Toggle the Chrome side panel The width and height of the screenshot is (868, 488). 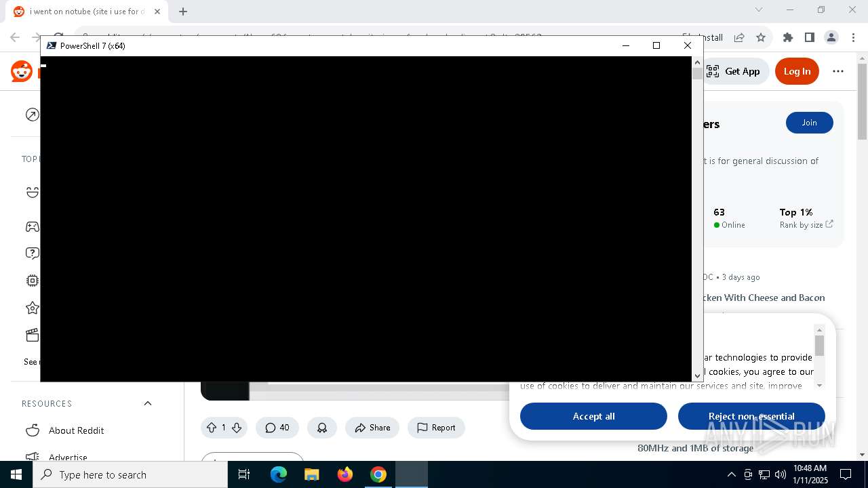(810, 37)
